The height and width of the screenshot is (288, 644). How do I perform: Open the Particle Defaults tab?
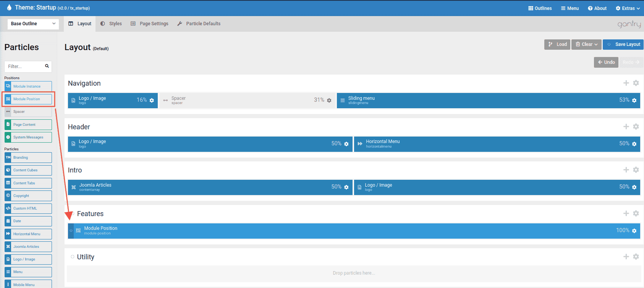tap(199, 24)
